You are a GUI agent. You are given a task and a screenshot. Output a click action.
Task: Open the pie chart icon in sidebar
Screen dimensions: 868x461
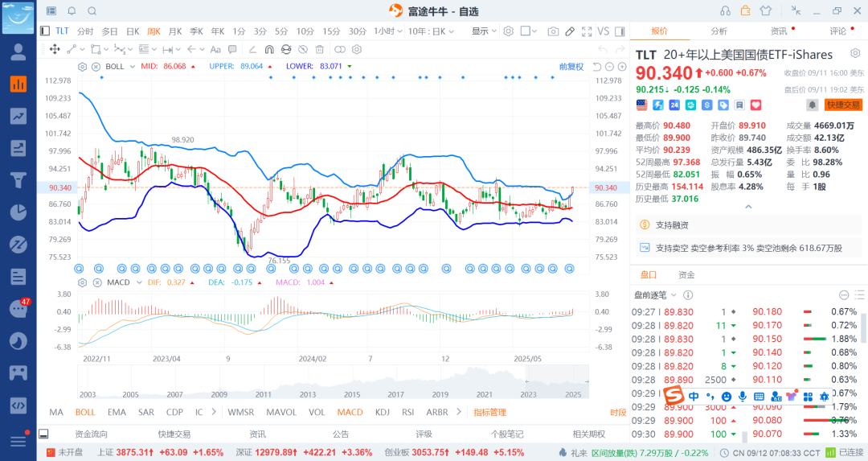point(18,212)
